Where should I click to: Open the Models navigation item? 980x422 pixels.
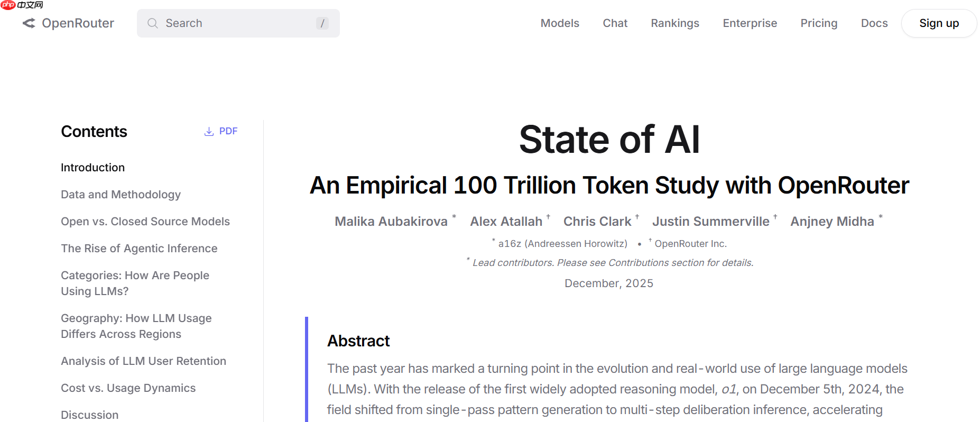(x=559, y=23)
